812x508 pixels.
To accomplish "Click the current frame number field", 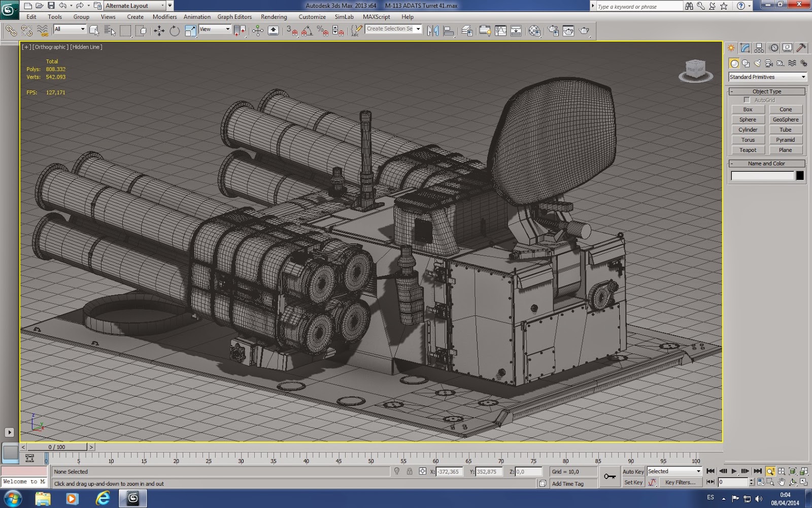I will [733, 481].
